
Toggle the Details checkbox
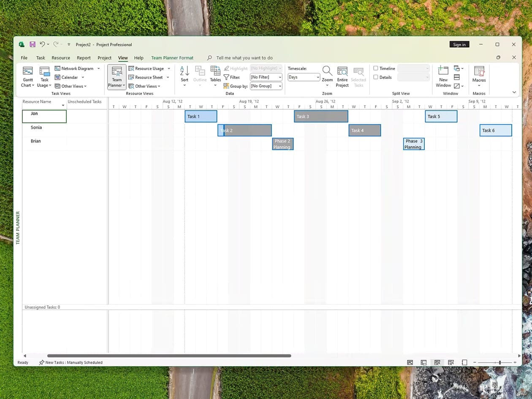(x=376, y=77)
